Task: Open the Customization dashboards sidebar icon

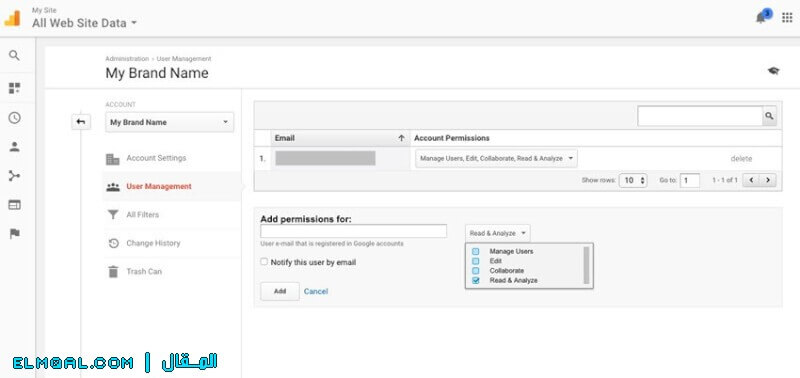Action: coord(14,88)
